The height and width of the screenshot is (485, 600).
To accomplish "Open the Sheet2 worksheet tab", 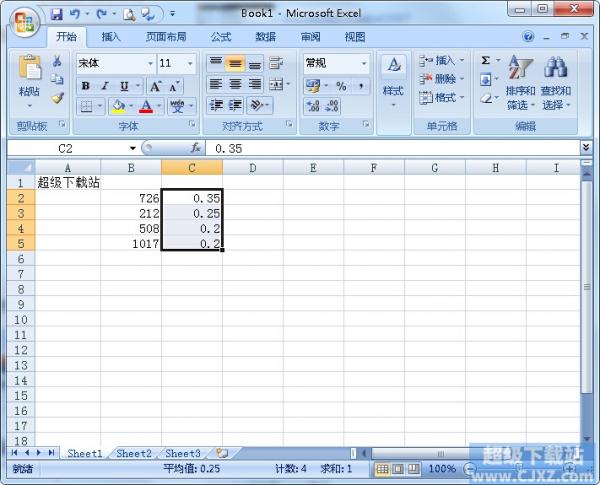I will tap(134, 454).
